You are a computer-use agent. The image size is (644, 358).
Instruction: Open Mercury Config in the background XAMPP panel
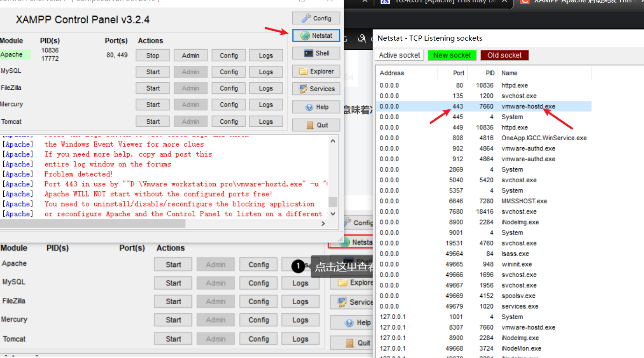pyautogui.click(x=258, y=320)
